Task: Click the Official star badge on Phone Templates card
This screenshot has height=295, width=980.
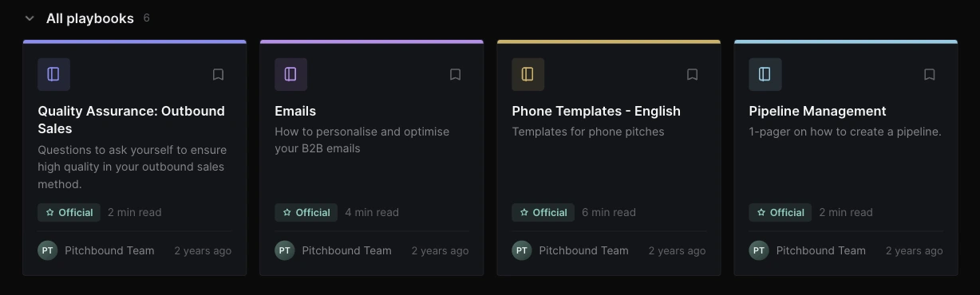Action: [x=543, y=212]
